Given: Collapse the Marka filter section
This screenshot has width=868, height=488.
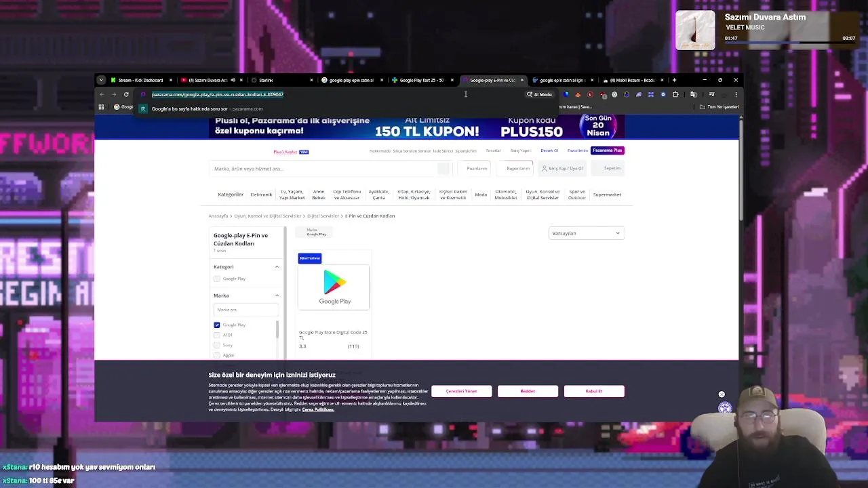Looking at the screenshot, I should point(277,296).
